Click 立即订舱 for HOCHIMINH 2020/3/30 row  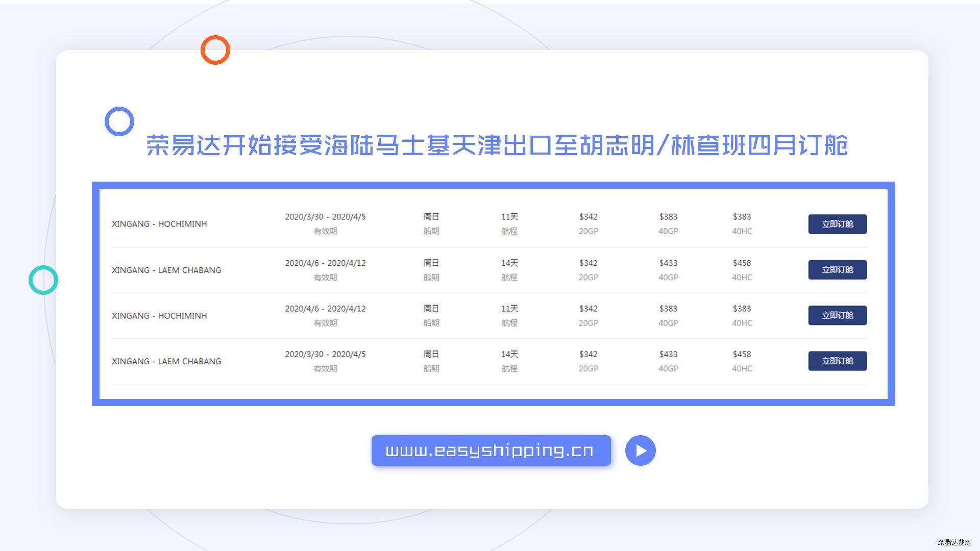pyautogui.click(x=837, y=224)
